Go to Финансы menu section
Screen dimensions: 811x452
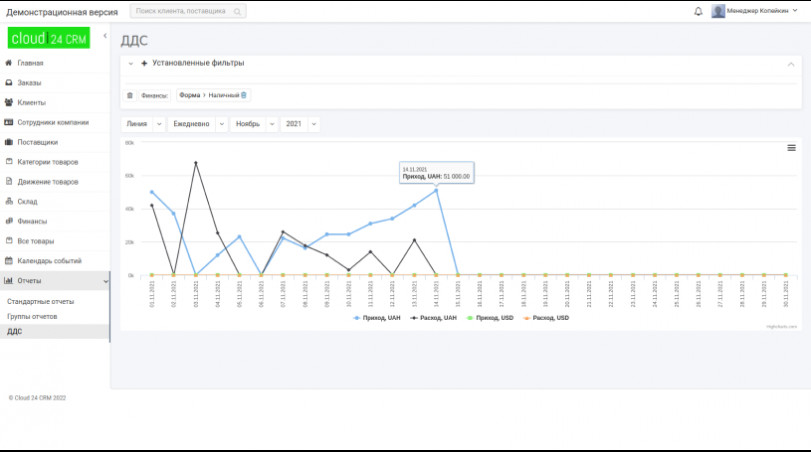click(x=32, y=221)
